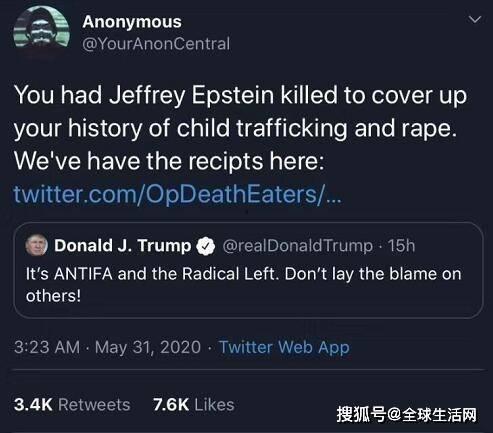This screenshot has height=433, width=493.
Task: View the 3.4K Retweets list
Action: 72,405
